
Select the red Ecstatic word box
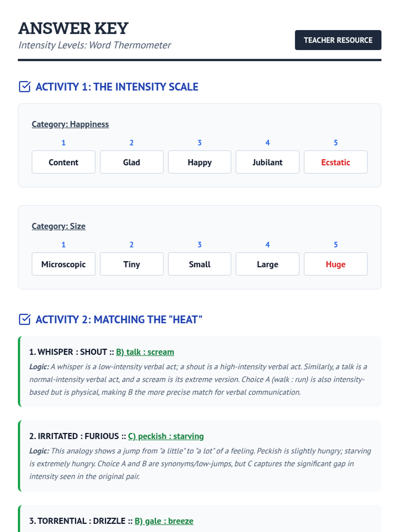click(x=335, y=162)
